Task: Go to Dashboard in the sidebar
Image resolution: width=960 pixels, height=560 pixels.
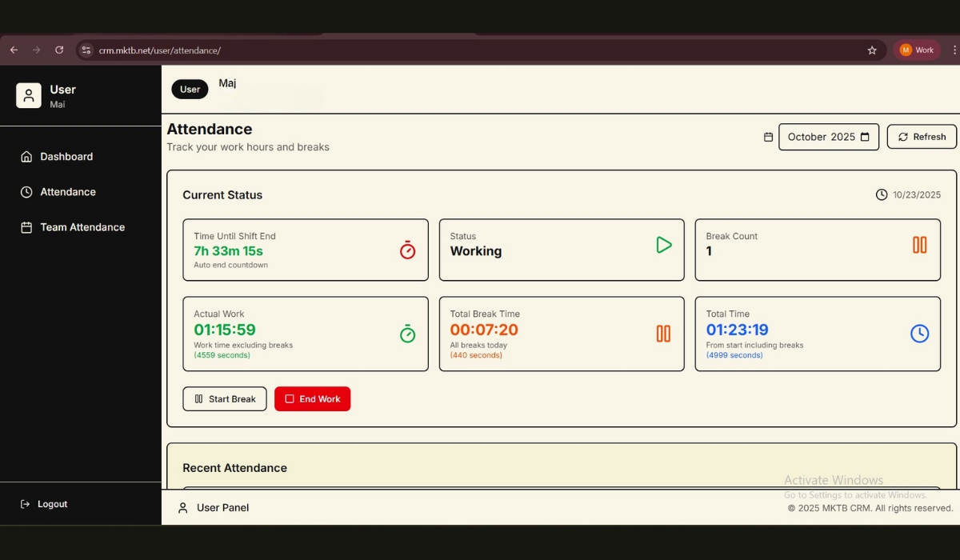Action: pos(66,157)
